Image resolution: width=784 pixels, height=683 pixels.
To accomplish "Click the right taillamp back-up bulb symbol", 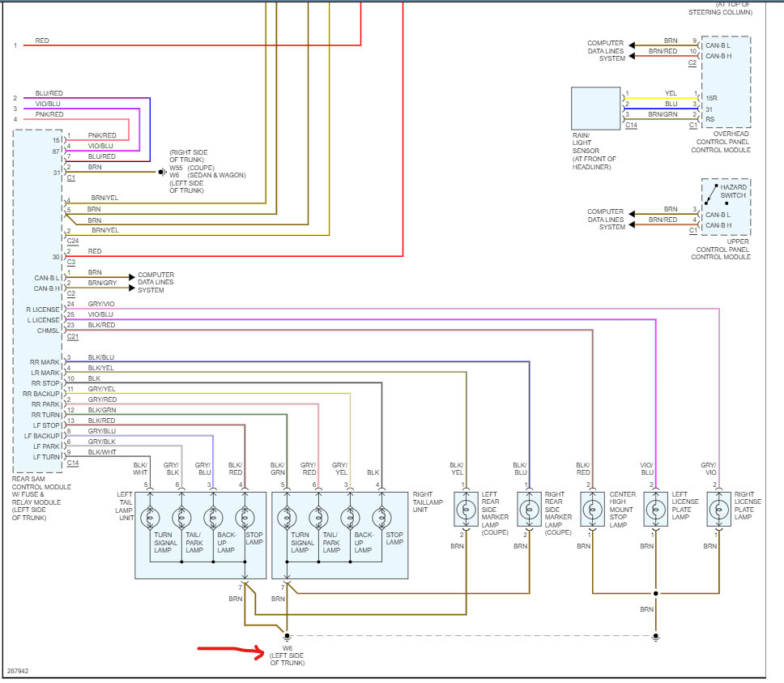I will pos(351,518).
